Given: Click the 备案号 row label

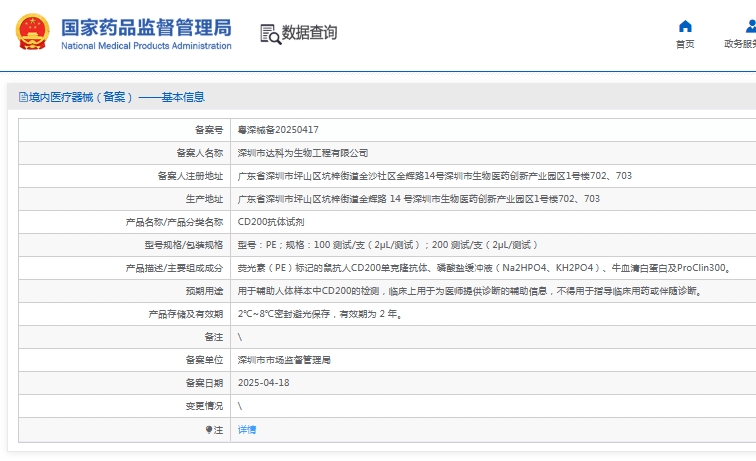Looking at the screenshot, I should pyautogui.click(x=209, y=130).
